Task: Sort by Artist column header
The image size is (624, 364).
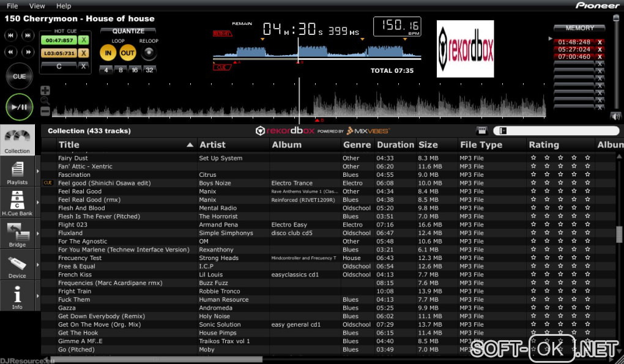Action: (233, 145)
